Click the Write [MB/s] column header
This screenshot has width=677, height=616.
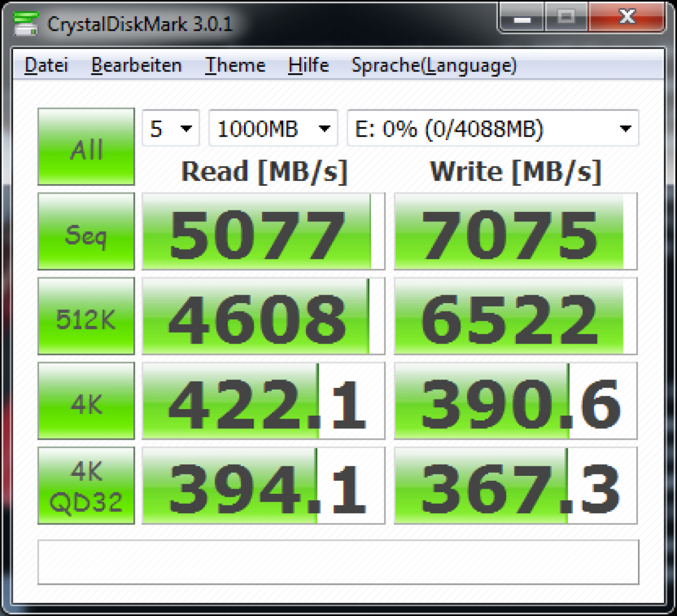(515, 172)
